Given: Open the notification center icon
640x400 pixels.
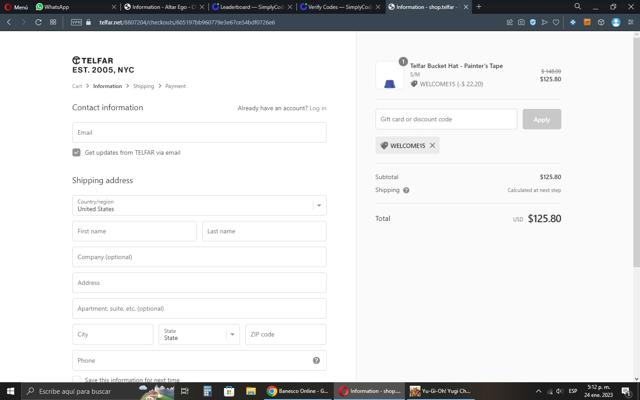Looking at the screenshot, I should click(626, 391).
